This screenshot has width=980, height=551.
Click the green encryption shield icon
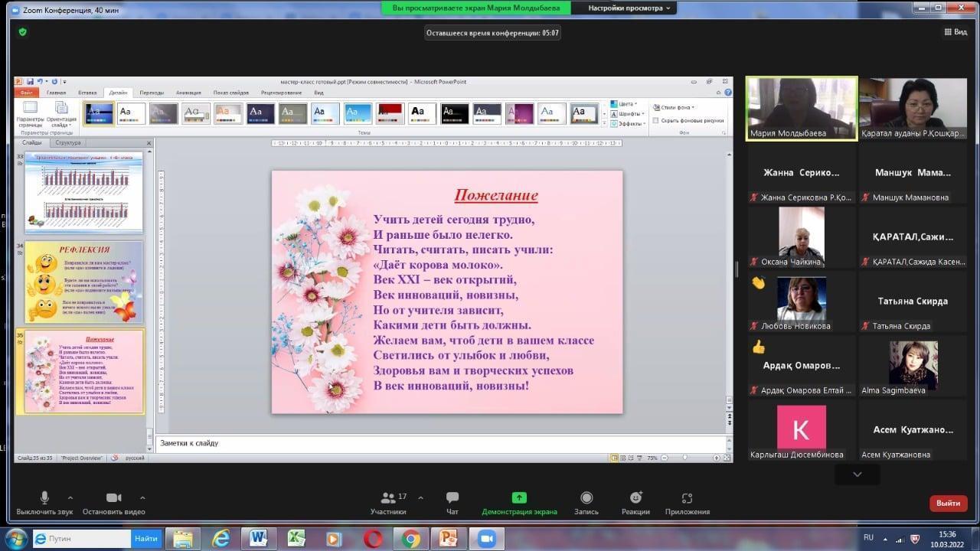(x=23, y=32)
